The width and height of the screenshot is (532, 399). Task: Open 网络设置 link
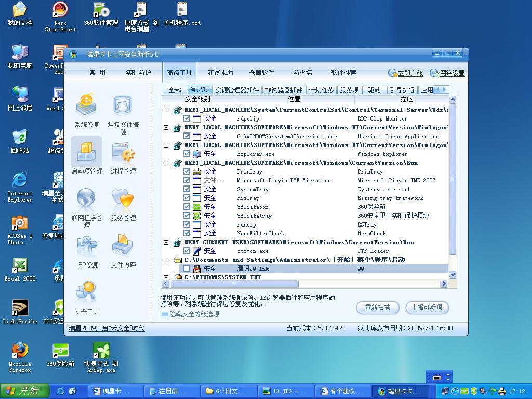(447, 73)
